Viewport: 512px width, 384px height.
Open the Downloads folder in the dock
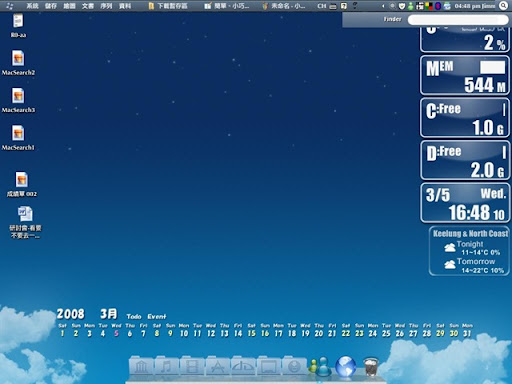[x=294, y=366]
